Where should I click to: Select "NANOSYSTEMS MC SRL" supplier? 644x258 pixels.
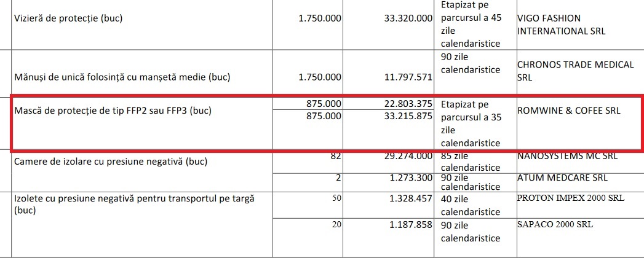(x=568, y=156)
